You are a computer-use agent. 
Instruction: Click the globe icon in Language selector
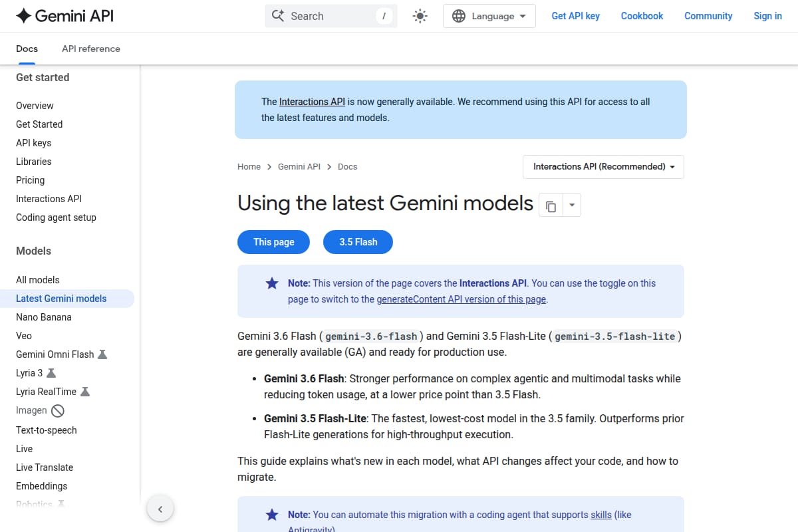(x=459, y=16)
